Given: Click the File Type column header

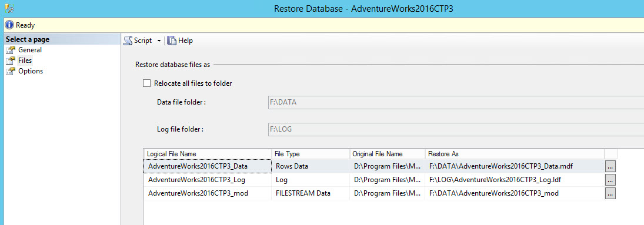Looking at the screenshot, I should point(311,154).
